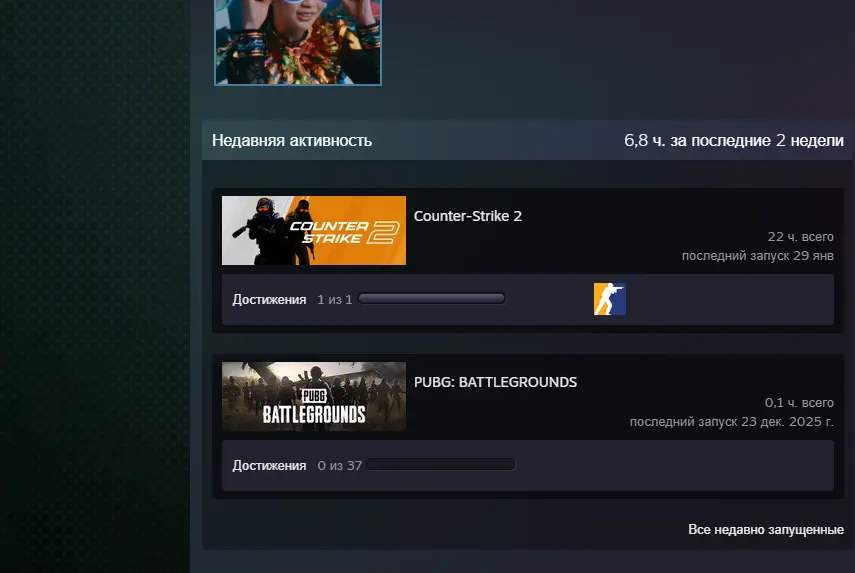Open 'Достижения' for Counter-Strike 2
The width and height of the screenshot is (855, 573).
pos(269,299)
